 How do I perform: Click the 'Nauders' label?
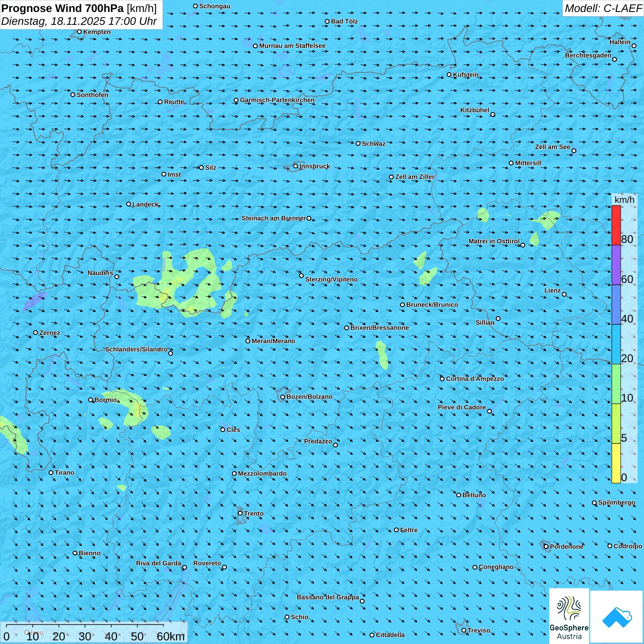(100, 273)
